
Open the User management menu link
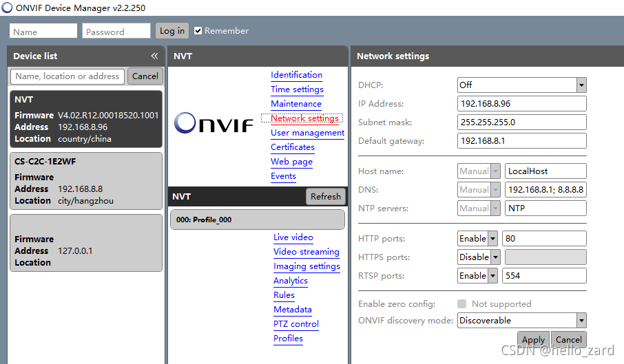click(307, 133)
